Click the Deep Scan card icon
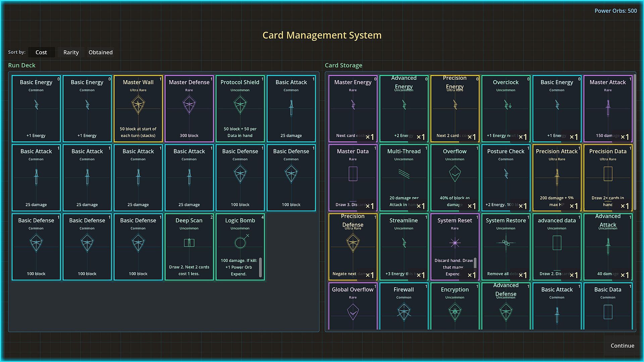The image size is (644, 362). click(189, 242)
